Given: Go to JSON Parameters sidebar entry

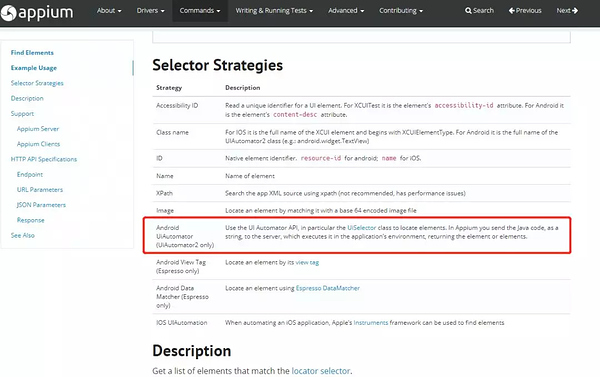Looking at the screenshot, I should point(41,205).
